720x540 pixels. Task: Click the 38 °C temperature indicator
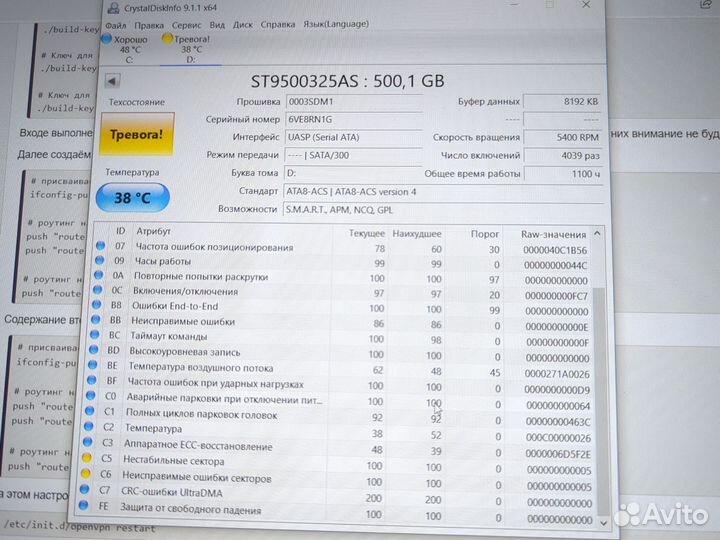133,198
